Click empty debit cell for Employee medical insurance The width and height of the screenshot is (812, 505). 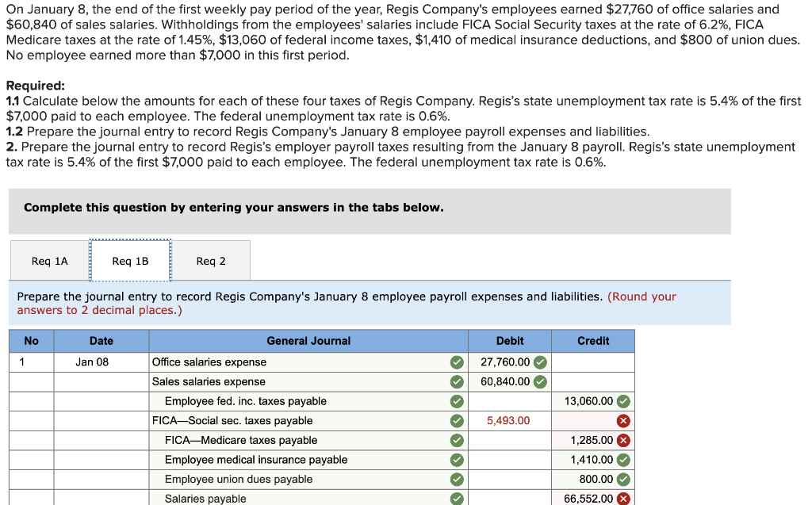(x=510, y=460)
